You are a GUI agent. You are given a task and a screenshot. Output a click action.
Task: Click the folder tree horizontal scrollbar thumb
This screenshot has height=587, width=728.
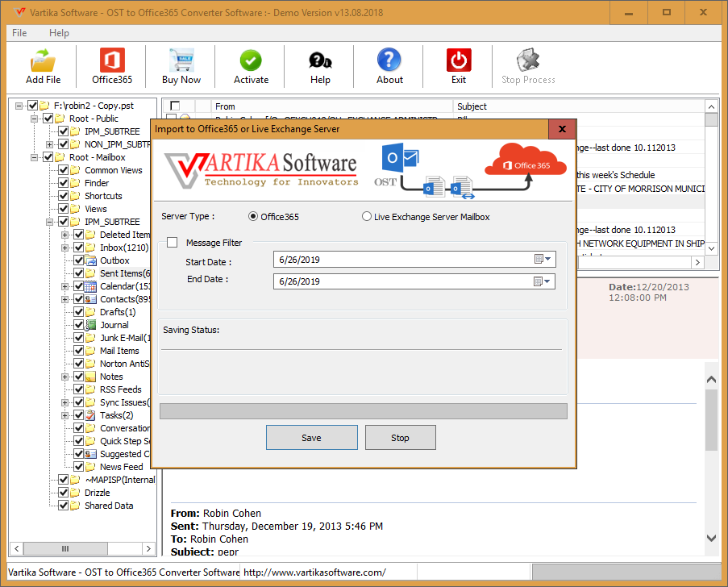coord(65,548)
